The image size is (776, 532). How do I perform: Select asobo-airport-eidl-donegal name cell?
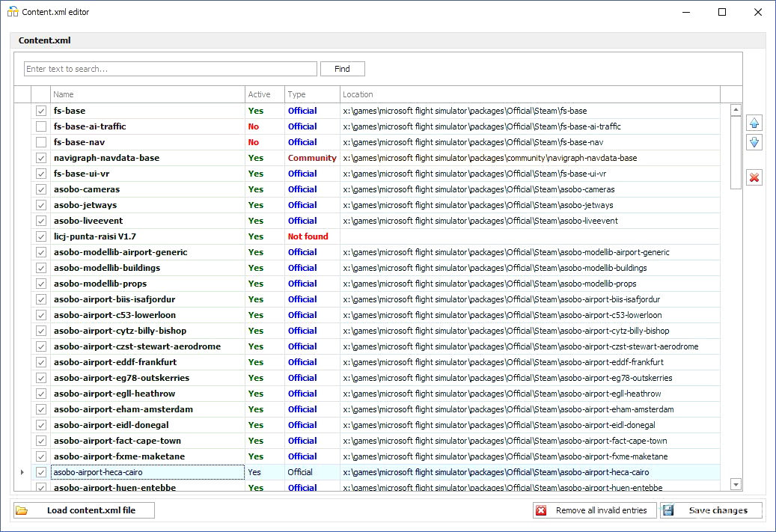pos(147,425)
